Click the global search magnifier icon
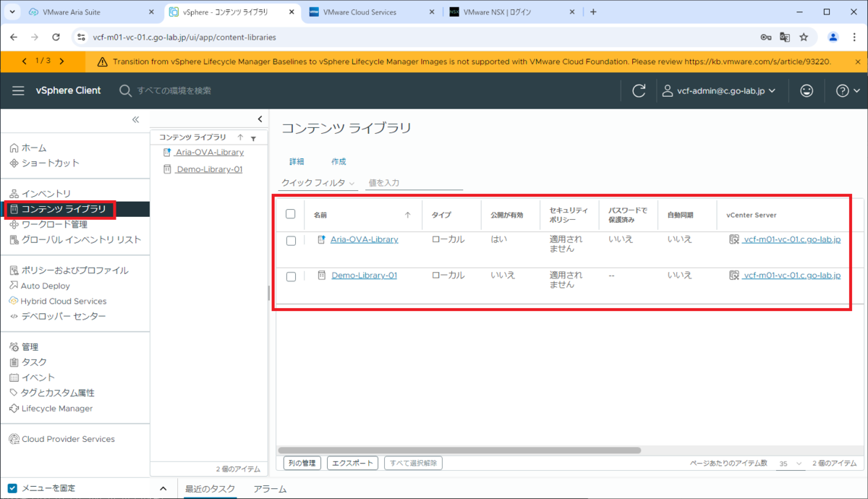This screenshot has width=868, height=499. point(125,90)
